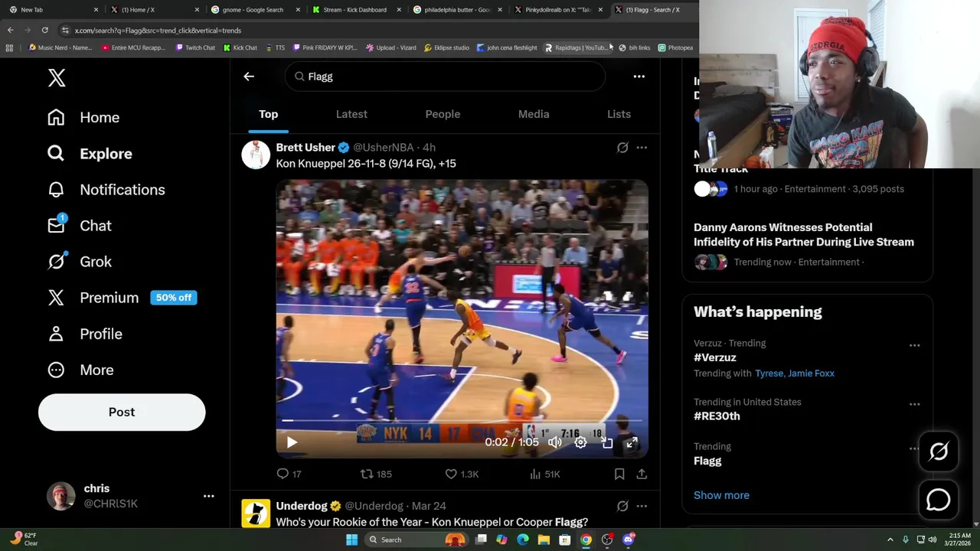Repost the Brett Usher tweet
Image resolution: width=980 pixels, height=551 pixels.
coord(376,474)
